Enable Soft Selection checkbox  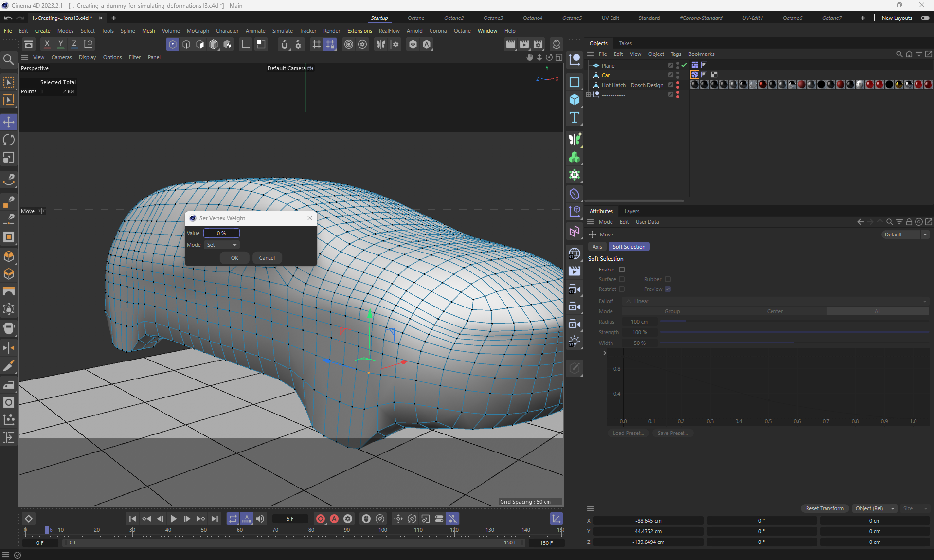622,270
